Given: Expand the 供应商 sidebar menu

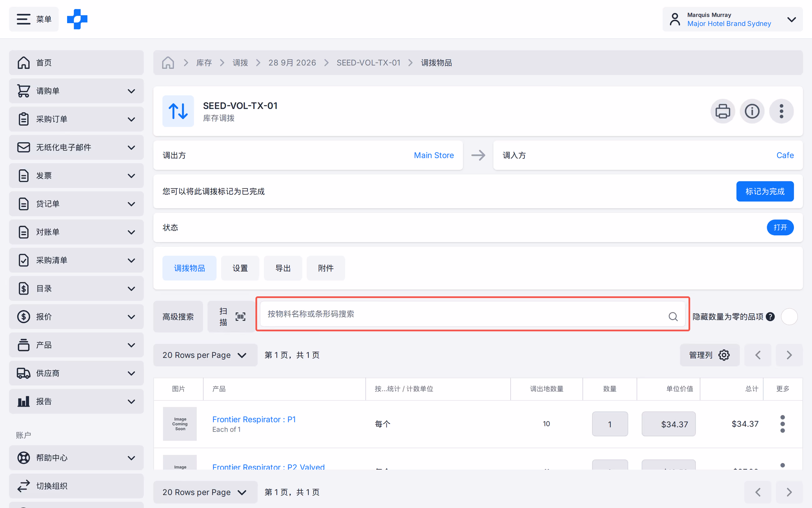Looking at the screenshot, I should [x=77, y=373].
